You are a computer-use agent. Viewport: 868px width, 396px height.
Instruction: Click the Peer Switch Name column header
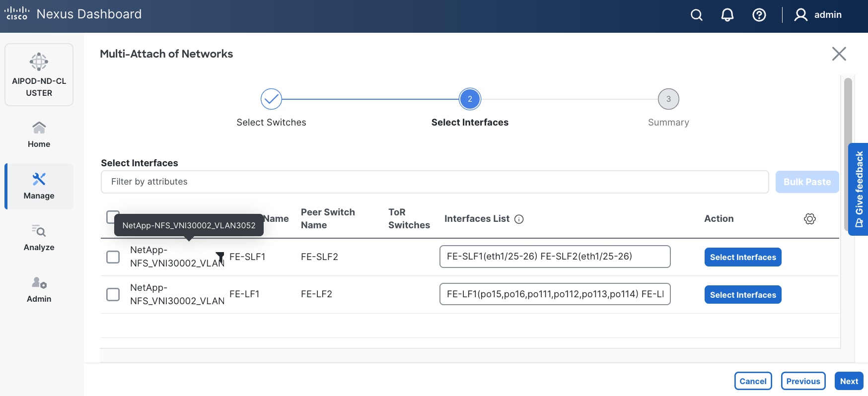pos(328,218)
